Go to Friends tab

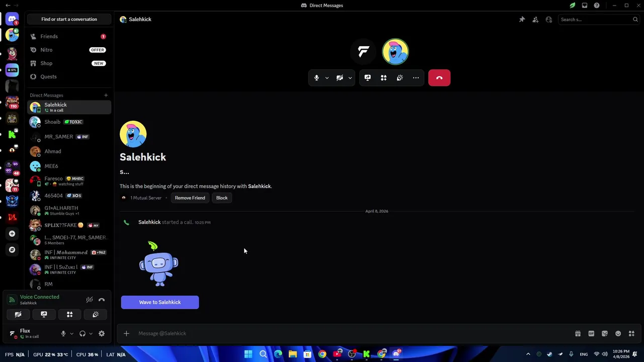tap(69, 36)
